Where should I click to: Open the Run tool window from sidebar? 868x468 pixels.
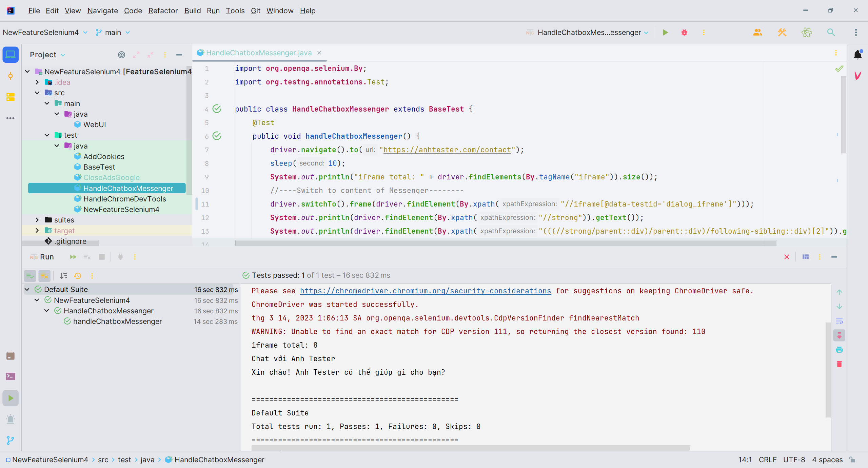(x=11, y=398)
